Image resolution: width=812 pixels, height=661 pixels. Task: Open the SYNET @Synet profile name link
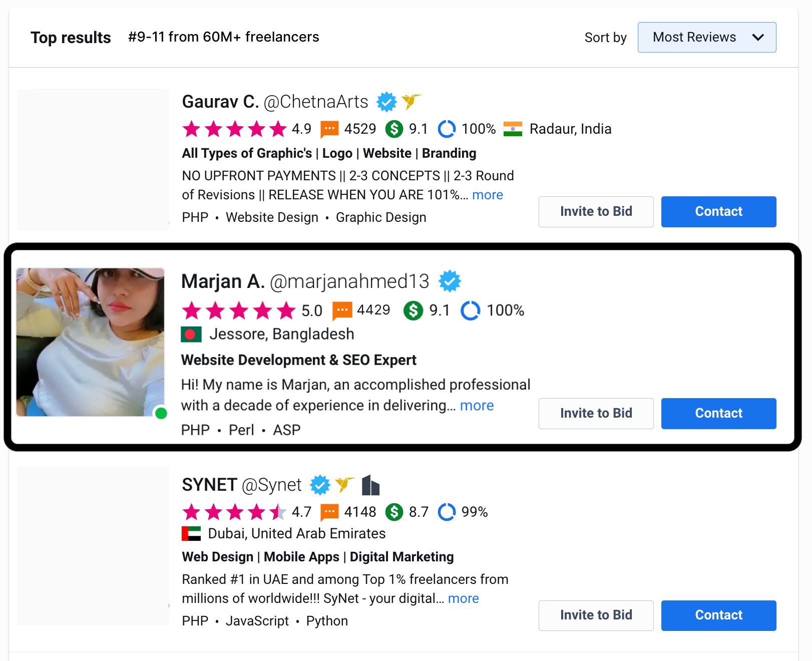[x=242, y=485]
